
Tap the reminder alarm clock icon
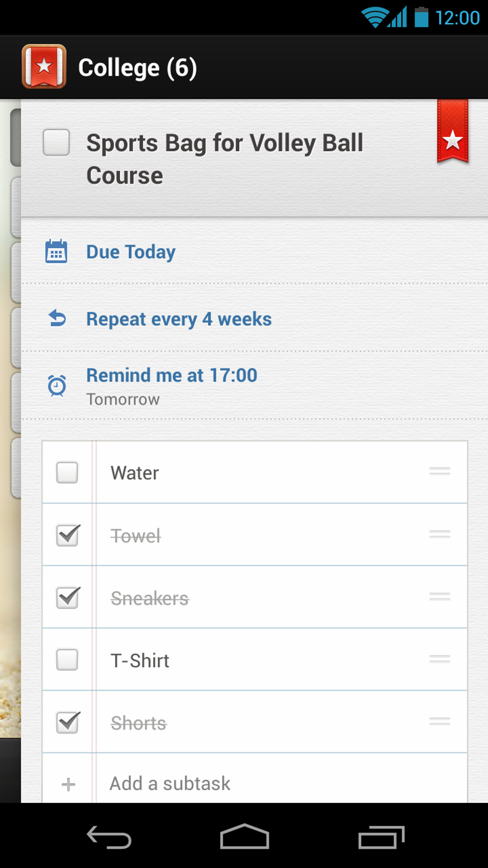coord(57,385)
